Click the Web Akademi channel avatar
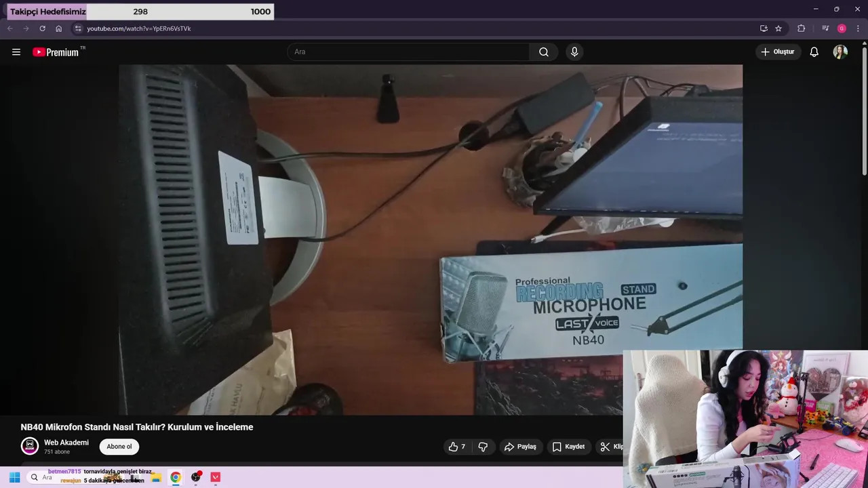Image resolution: width=868 pixels, height=488 pixels. pos(29,446)
